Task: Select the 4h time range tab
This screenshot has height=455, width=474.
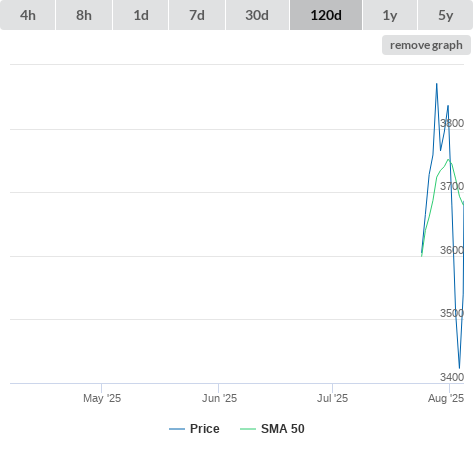Action: [x=28, y=15]
